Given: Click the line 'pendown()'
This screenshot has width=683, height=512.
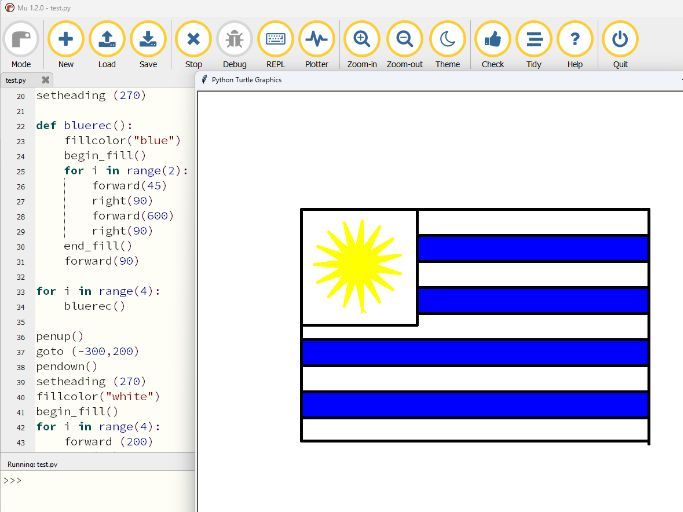Looking at the screenshot, I should [x=66, y=366].
